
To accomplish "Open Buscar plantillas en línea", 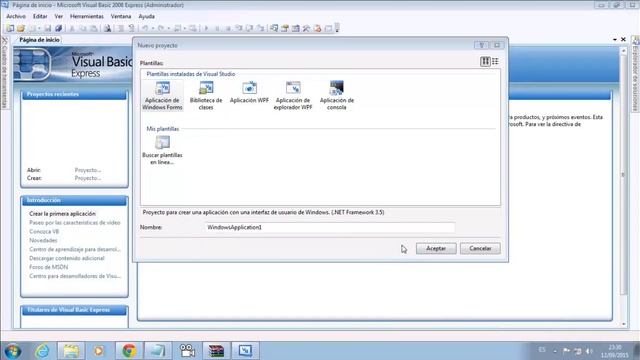I will (162, 150).
